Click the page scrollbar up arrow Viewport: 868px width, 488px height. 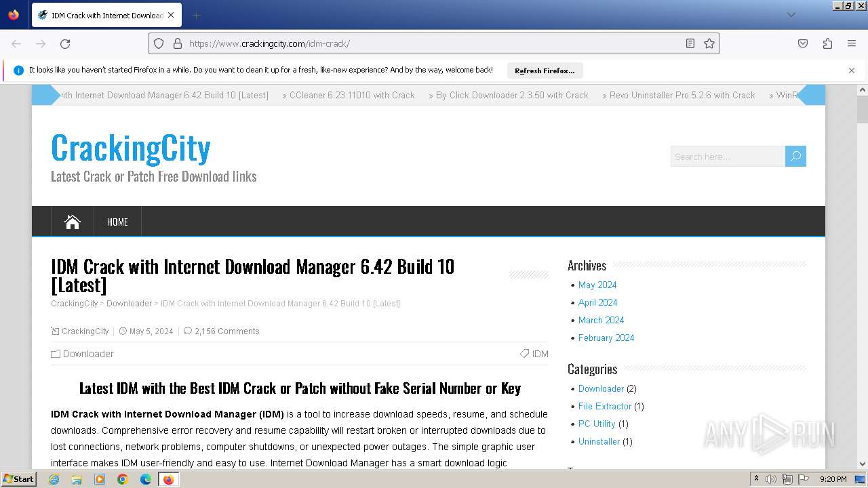click(x=863, y=90)
